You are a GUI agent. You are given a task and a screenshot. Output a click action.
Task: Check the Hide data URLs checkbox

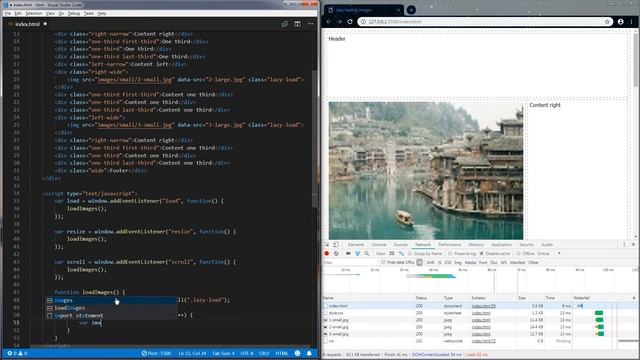click(383, 262)
